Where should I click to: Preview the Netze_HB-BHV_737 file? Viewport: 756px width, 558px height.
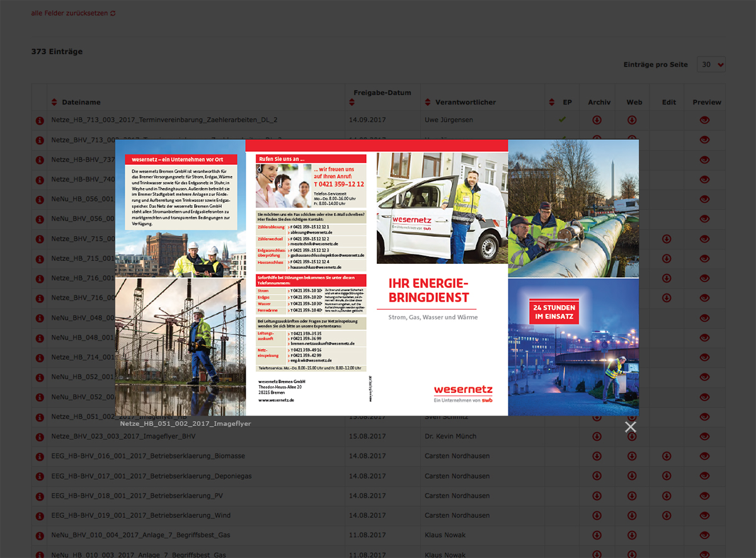704,160
